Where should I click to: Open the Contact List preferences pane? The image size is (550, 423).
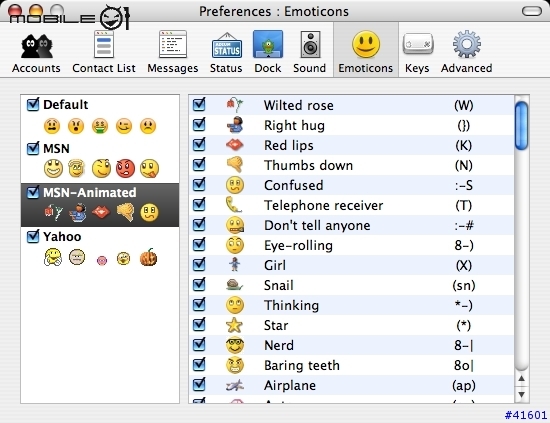(104, 53)
